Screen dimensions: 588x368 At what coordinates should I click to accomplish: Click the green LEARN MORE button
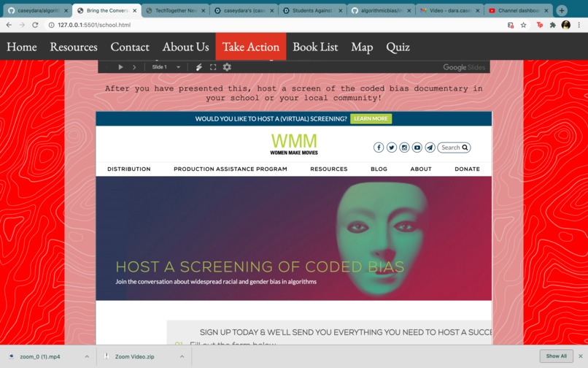(371, 119)
